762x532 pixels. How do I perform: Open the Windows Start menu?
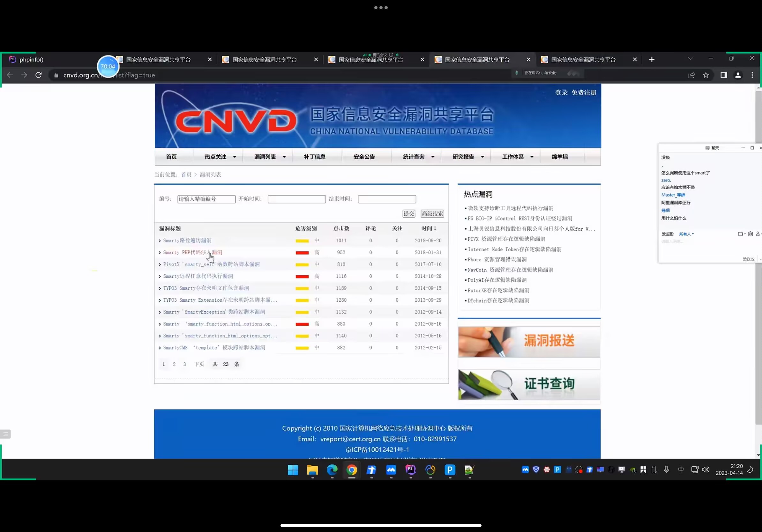pyautogui.click(x=293, y=469)
